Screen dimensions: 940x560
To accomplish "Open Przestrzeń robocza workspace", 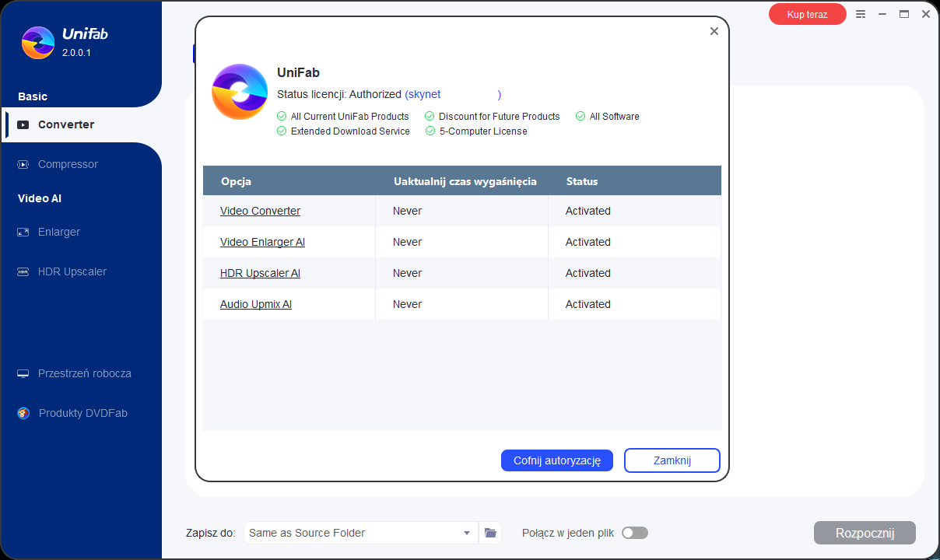I will pyautogui.click(x=84, y=373).
